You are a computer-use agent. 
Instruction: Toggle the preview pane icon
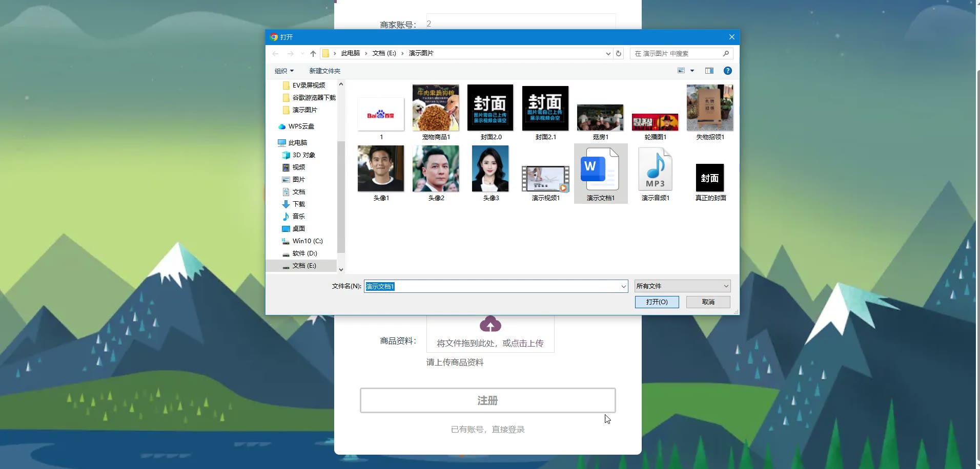709,71
